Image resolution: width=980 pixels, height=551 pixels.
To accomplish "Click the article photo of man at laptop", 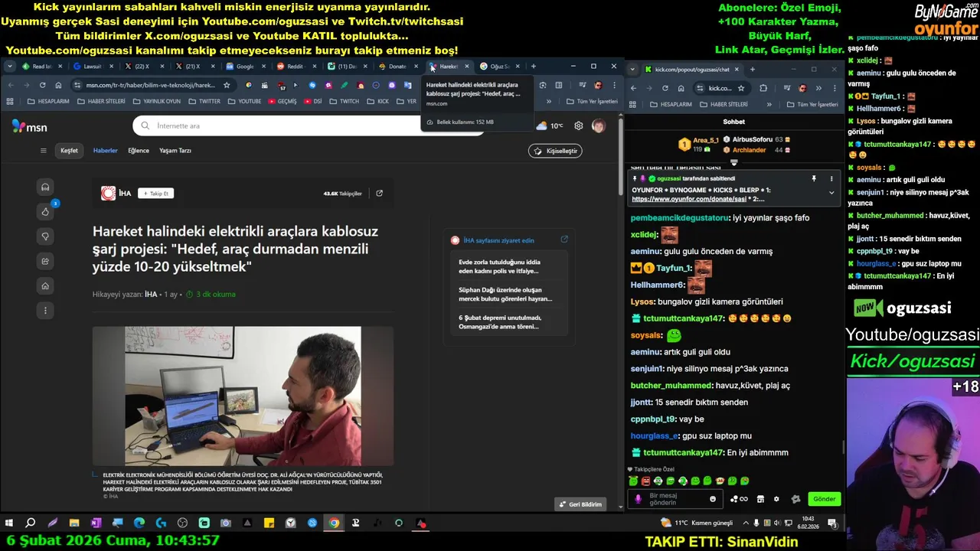I will coord(243,396).
